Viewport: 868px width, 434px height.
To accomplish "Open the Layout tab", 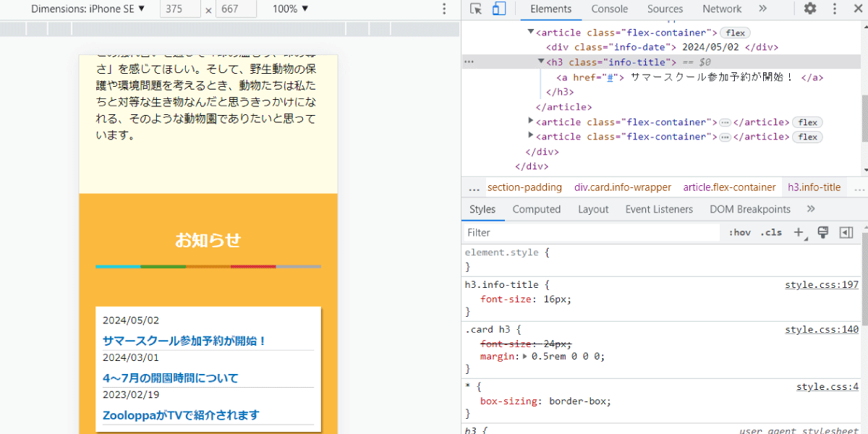I will pyautogui.click(x=593, y=209).
